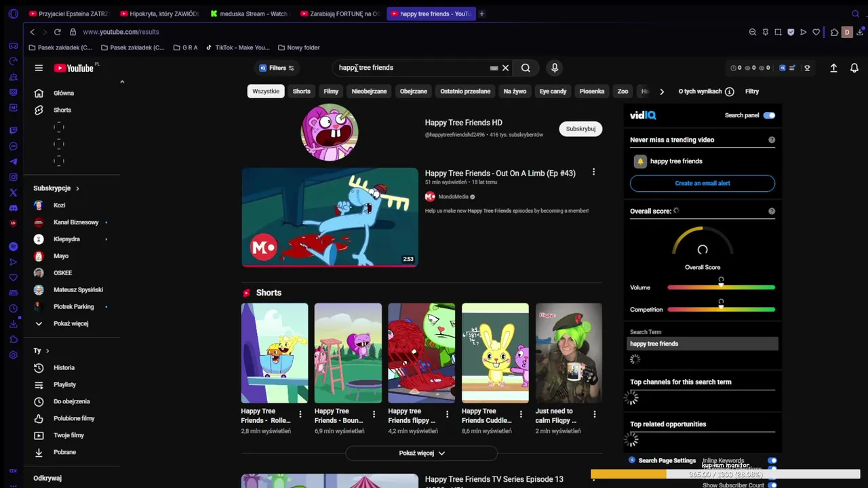Open Polubione filmy in the sidebar

(x=74, y=418)
